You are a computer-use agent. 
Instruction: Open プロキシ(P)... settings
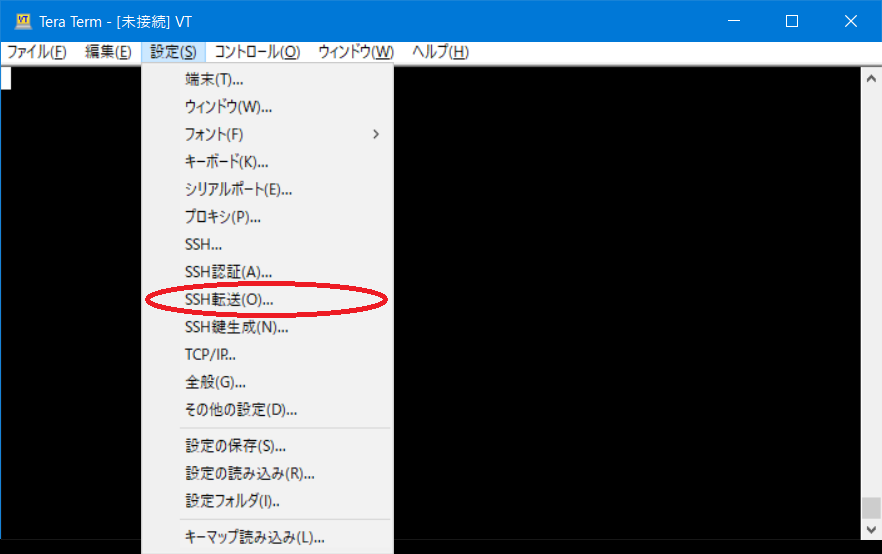tap(267, 217)
